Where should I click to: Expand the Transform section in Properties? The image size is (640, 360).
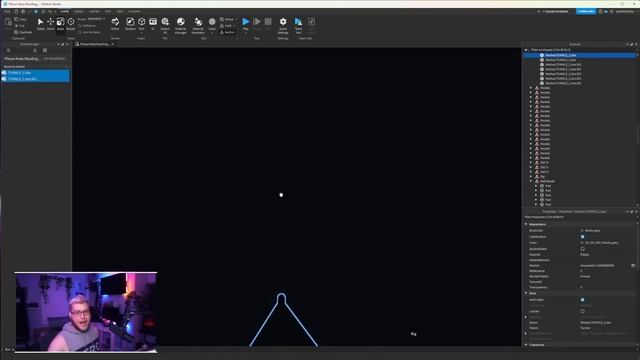tap(526, 345)
